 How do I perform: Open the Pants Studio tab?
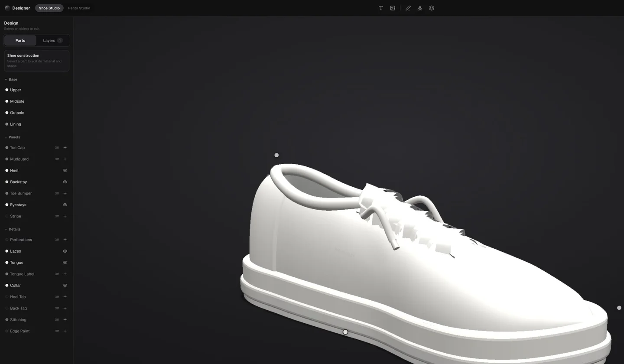[79, 8]
